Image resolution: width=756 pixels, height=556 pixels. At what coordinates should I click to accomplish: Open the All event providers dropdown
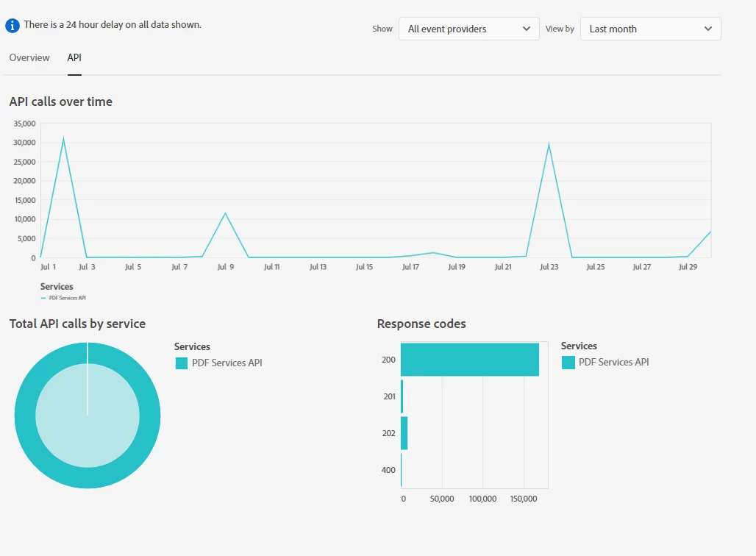(x=468, y=29)
